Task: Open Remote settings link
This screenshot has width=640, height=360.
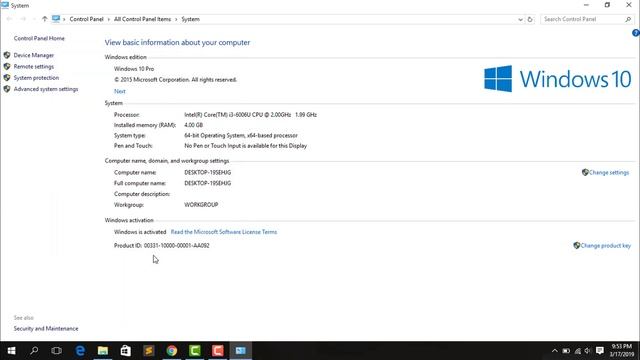Action: pyautogui.click(x=33, y=67)
